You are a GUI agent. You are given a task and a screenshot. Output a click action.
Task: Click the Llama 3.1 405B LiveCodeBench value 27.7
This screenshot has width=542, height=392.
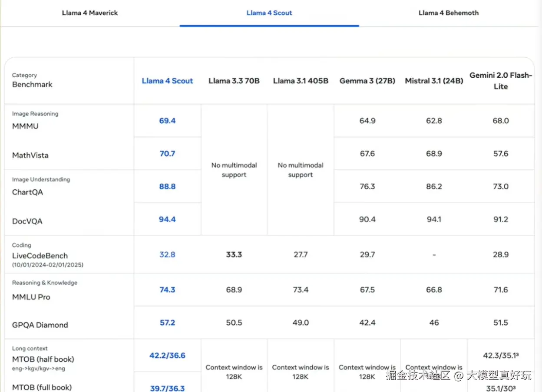click(x=301, y=254)
